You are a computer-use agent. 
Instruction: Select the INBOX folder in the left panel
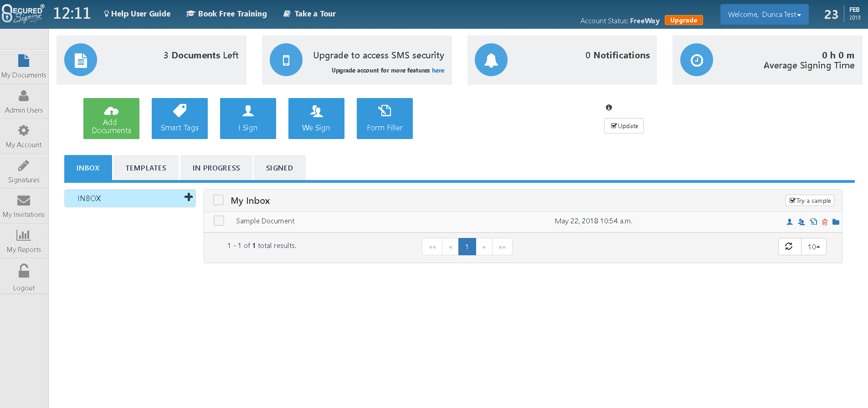(x=130, y=198)
